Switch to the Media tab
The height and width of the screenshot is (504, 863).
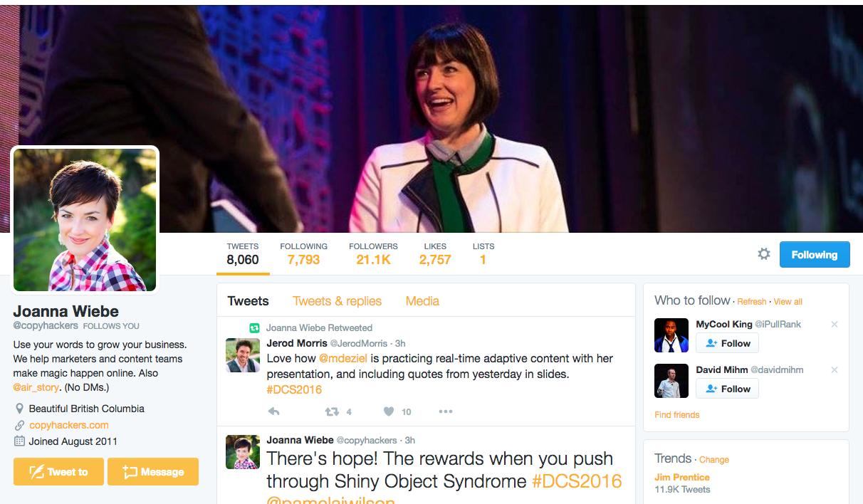422,301
